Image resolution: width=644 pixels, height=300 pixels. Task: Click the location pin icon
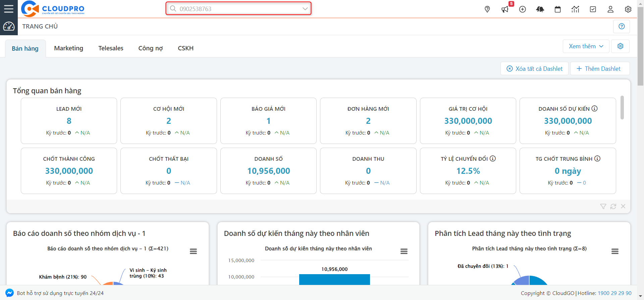[x=487, y=9]
